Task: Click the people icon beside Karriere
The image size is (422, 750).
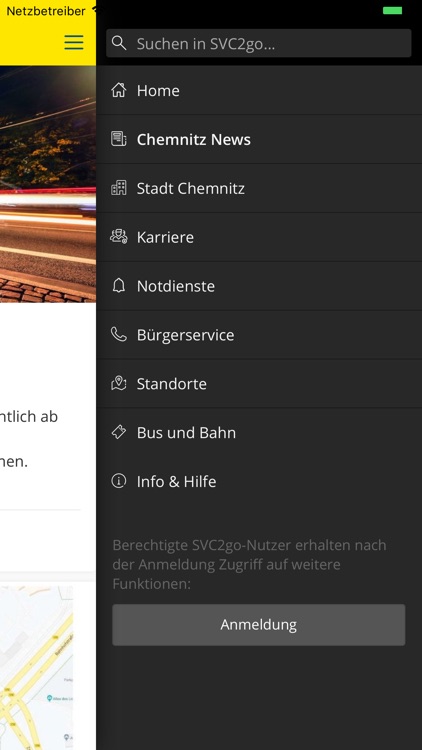Action: coord(119,236)
